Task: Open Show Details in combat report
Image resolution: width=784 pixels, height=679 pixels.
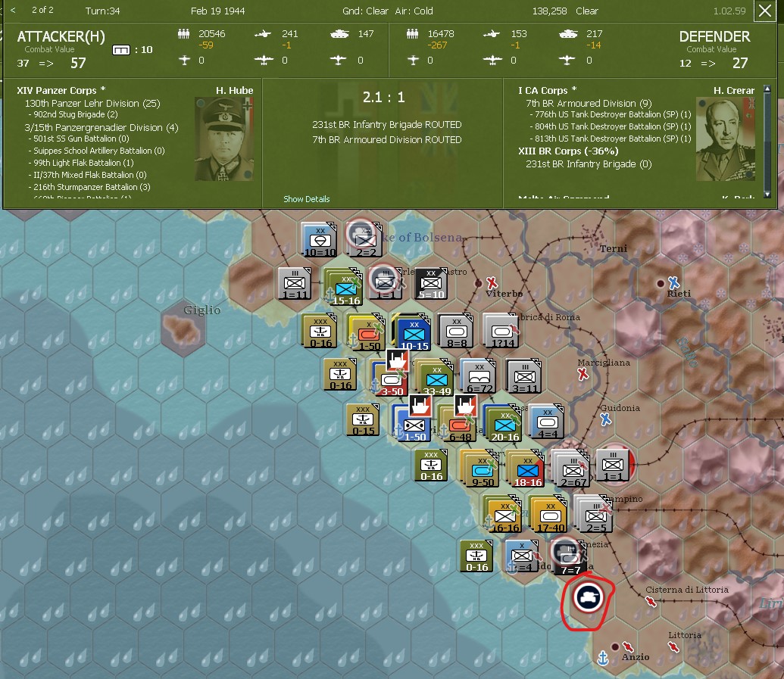Action: 307,199
